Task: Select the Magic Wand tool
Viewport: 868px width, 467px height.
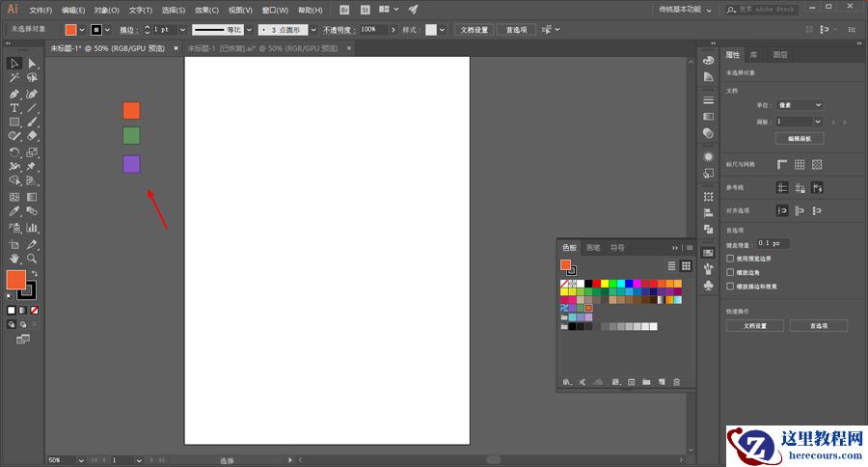Action: (14, 78)
